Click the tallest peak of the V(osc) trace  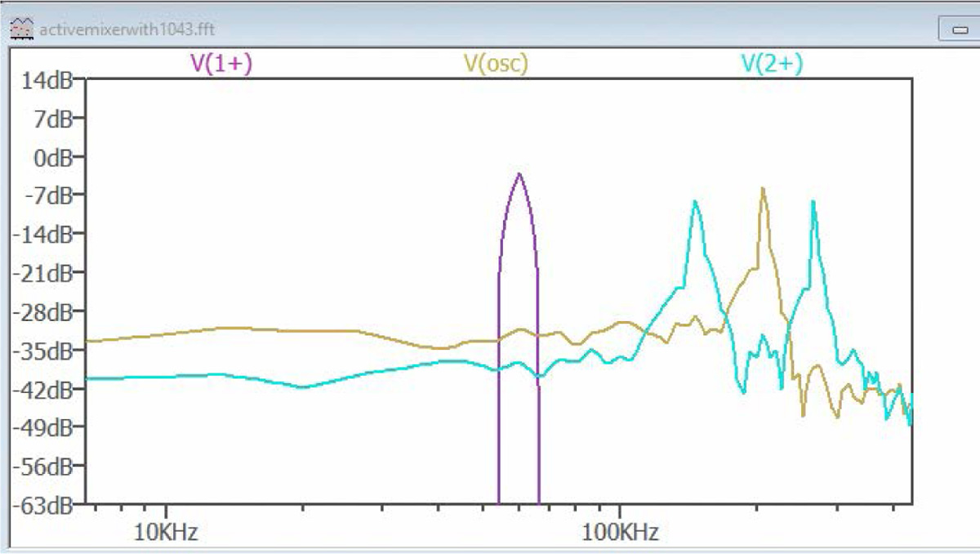[763, 189]
